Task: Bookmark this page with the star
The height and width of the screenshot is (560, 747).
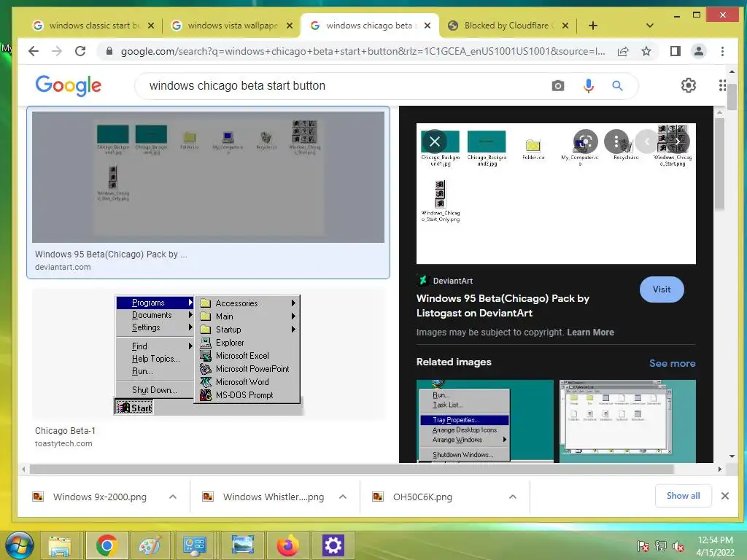Action: [x=646, y=51]
